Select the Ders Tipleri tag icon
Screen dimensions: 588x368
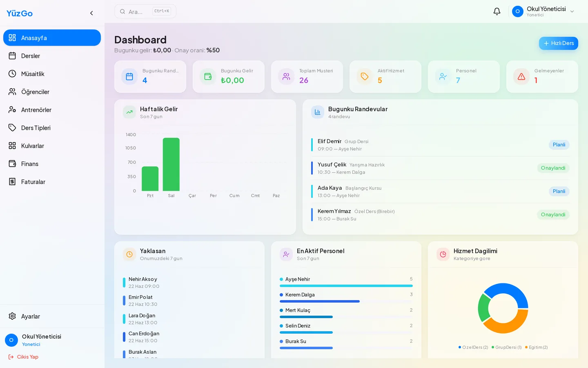tap(12, 128)
